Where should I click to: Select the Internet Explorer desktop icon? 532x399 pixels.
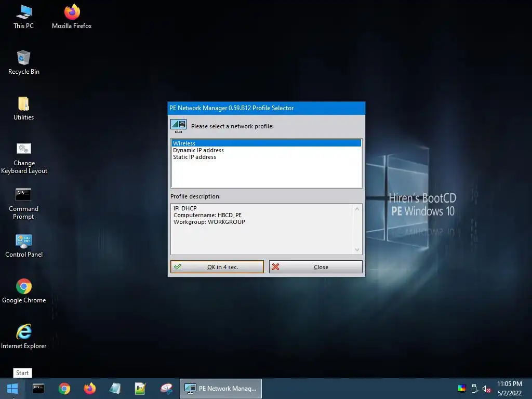click(x=23, y=337)
